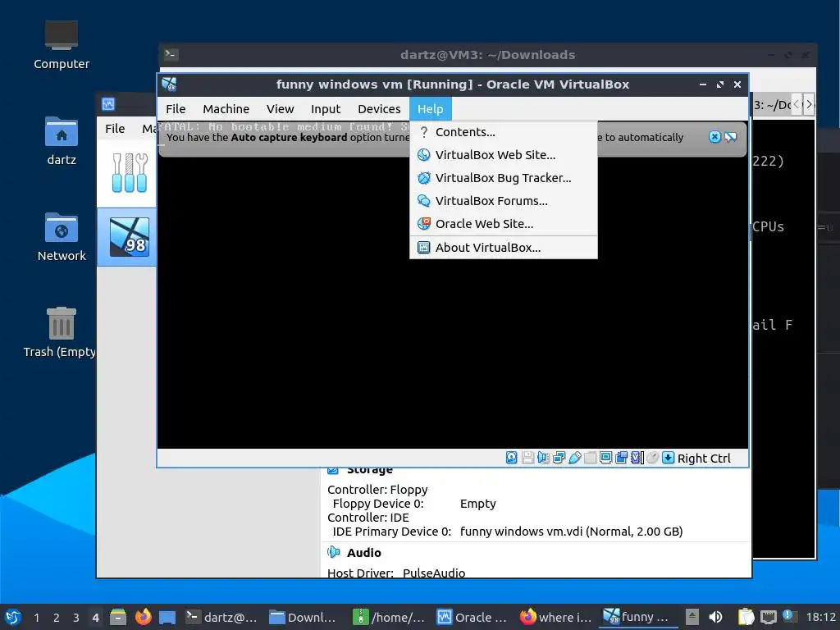840x630 pixels.
Task: Click the show desktop icon in taskbar
Action: coord(167,617)
